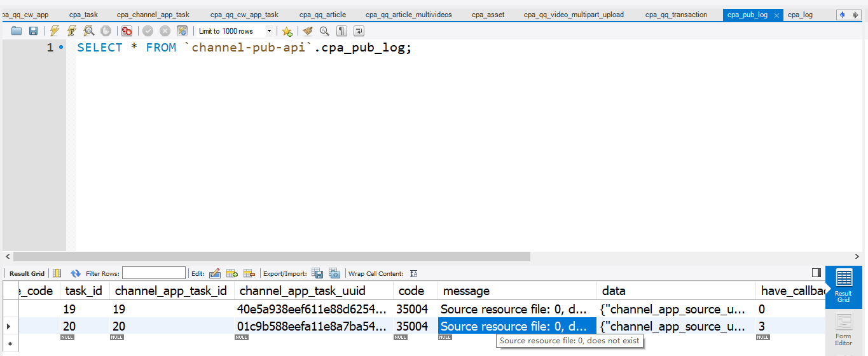Refresh the result grid data
Viewport: 868px width, 356px height.
(x=76, y=273)
